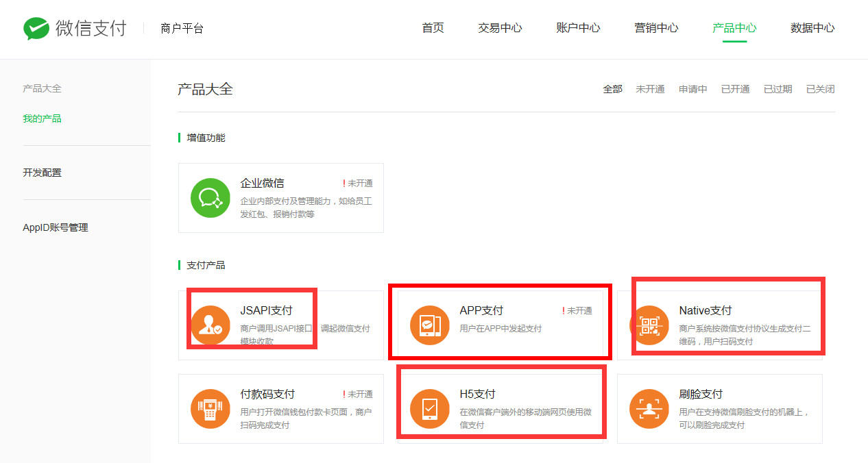Select 产品大全 in the left sidebar
Screen dimensions: 868x463
point(42,88)
